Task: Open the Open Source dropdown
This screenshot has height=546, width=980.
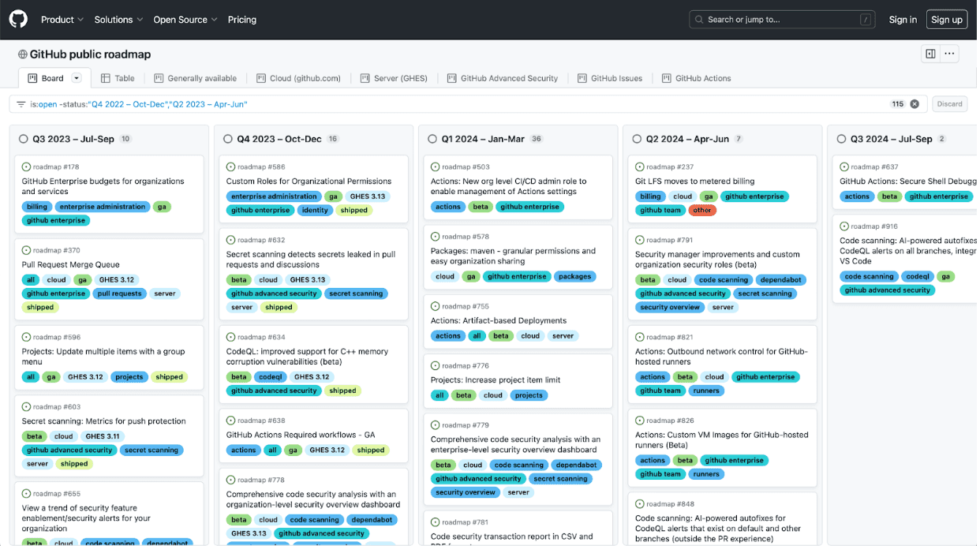Action: pyautogui.click(x=185, y=19)
